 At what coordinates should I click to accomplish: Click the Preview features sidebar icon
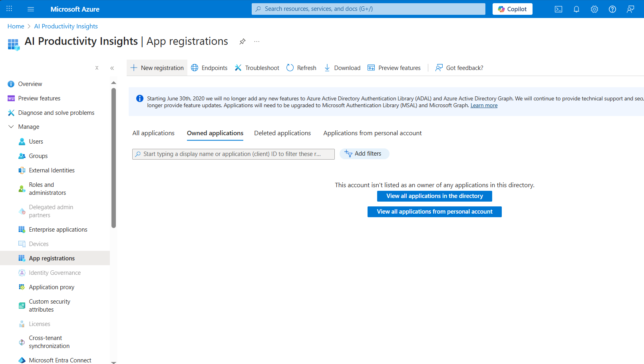click(11, 98)
